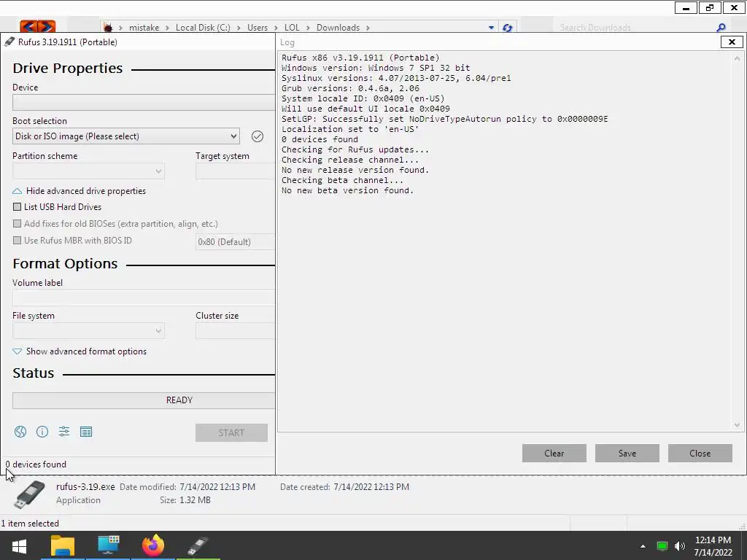The height and width of the screenshot is (560, 747).
Task: Click the START button in Rufus
Action: [x=231, y=432]
